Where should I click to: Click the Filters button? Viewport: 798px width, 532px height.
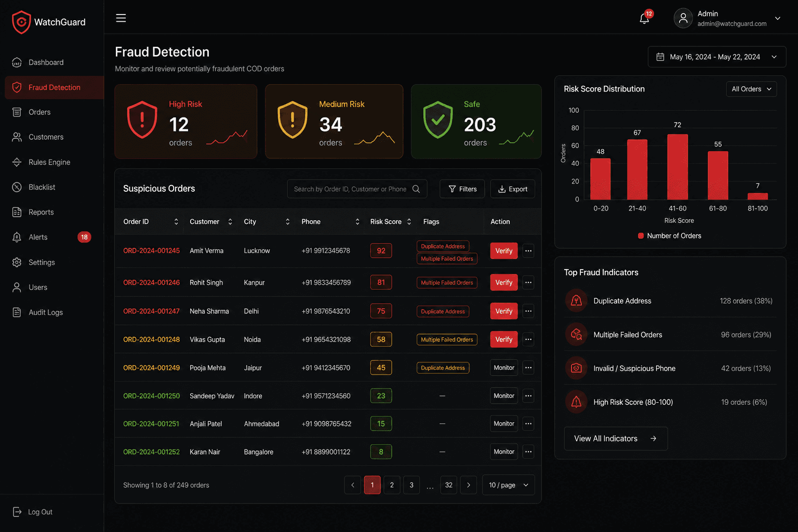point(462,189)
